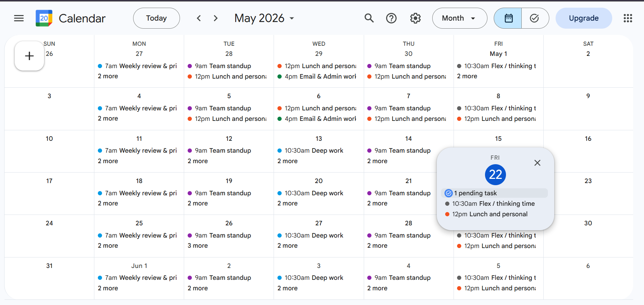Show 2 more events on Wednesday 13

(288, 161)
